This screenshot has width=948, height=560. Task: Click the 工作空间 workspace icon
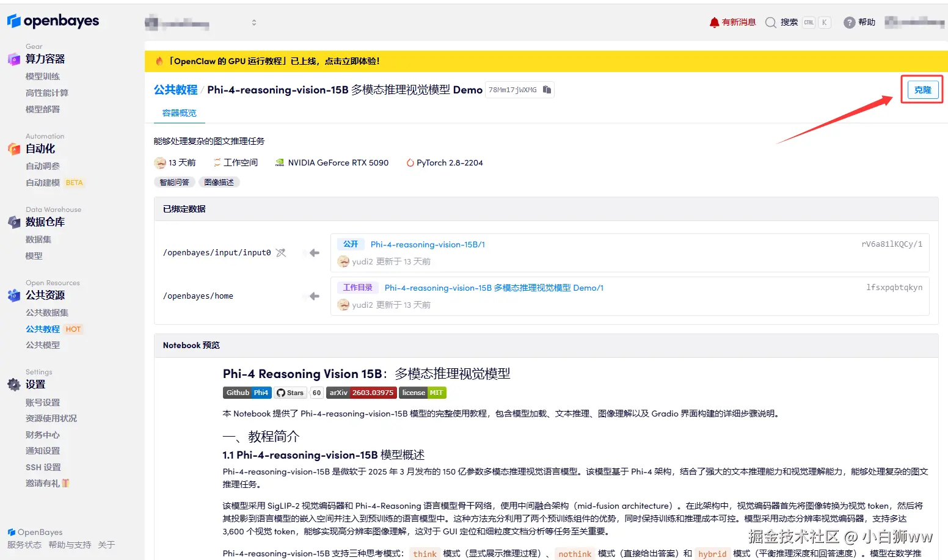coord(217,163)
